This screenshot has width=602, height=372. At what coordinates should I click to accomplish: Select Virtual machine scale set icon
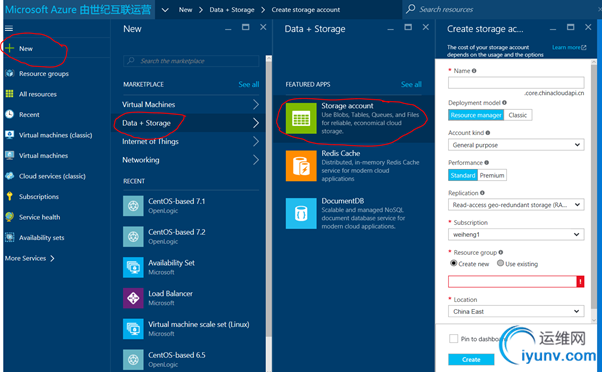click(133, 329)
